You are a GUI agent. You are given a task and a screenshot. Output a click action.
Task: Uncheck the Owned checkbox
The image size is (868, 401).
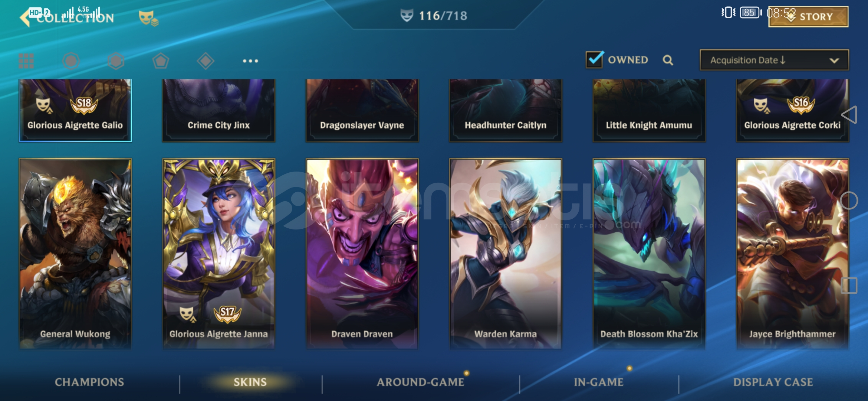[x=594, y=59]
